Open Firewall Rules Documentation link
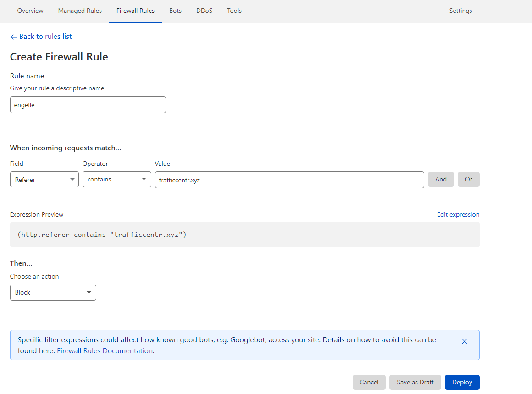The image size is (532, 394). tap(105, 351)
